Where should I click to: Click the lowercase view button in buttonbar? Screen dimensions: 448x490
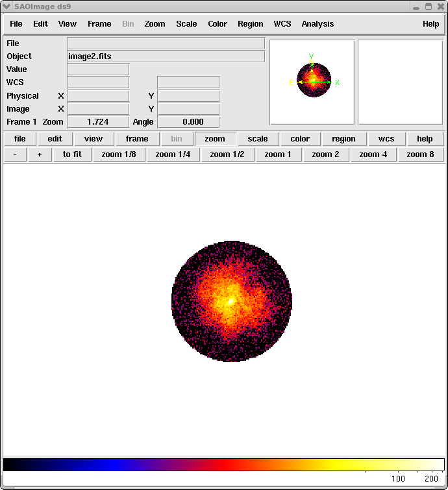(93, 139)
